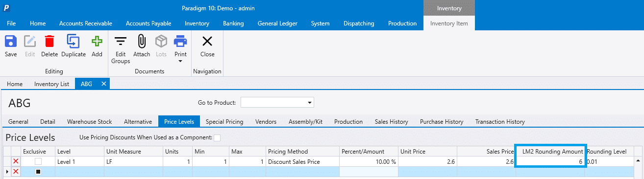Click the Attach paperclip icon

pyautogui.click(x=142, y=41)
